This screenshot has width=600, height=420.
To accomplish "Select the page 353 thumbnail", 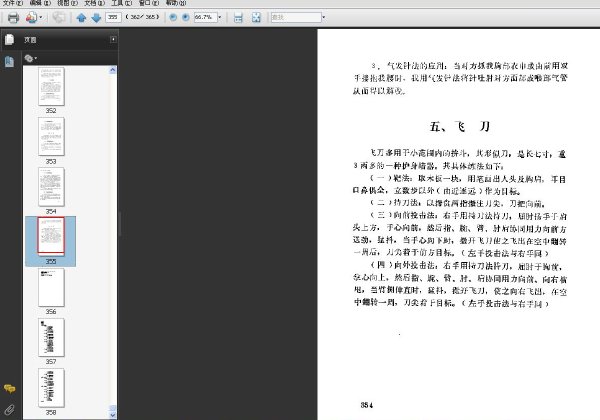I will point(51,137).
